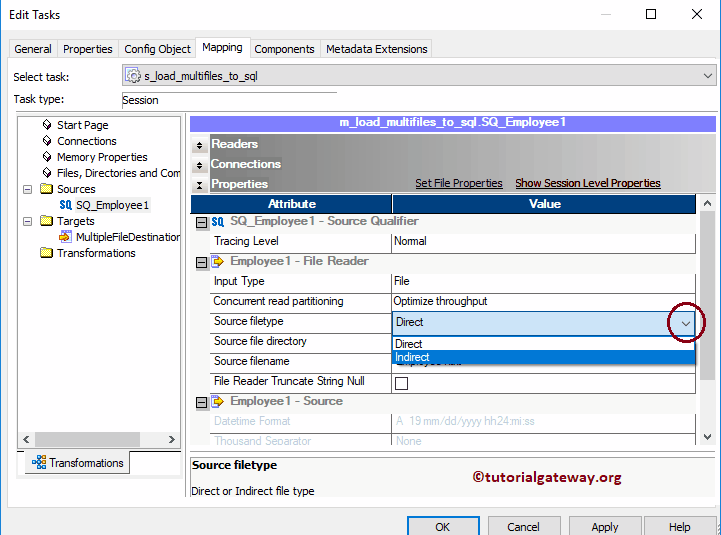Image resolution: width=721 pixels, height=535 pixels.
Task: Click the Memory Properties diamond icon
Action: click(47, 157)
